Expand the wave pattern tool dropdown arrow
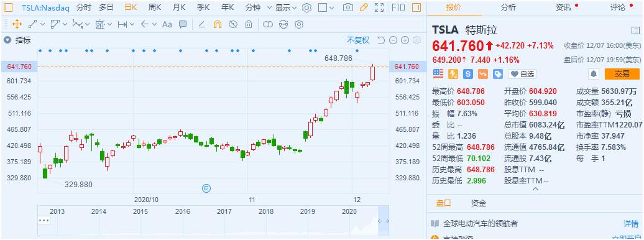The height and width of the screenshot is (240, 644). click(88, 24)
